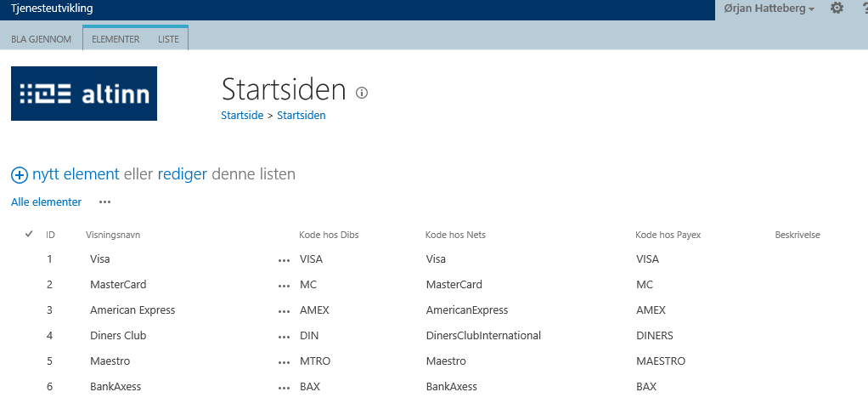Click the info icon beside Startsiden title
The image size is (868, 409).
point(362,93)
